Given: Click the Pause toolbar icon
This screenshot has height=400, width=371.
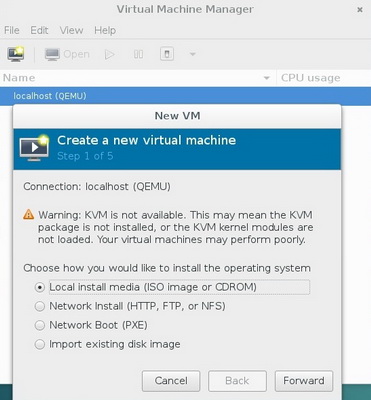Looking at the screenshot, I should 138,54.
